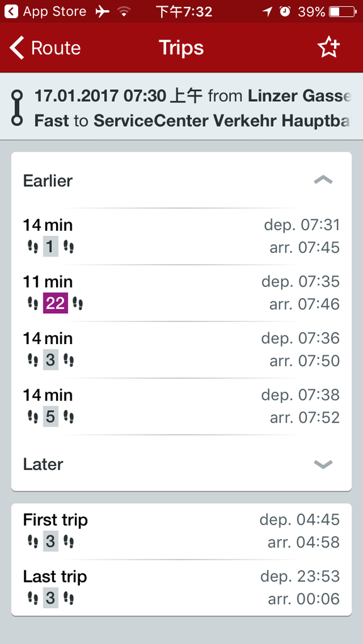This screenshot has width=363, height=644.
Task: Open the 11 min trip departing 07:35
Action: [x=181, y=293]
